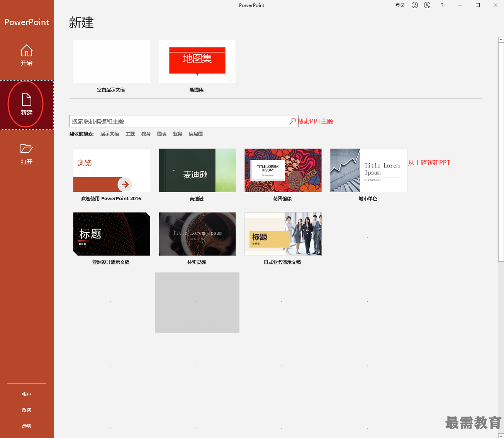
Task: Open the 开始 home page
Action: (x=27, y=55)
